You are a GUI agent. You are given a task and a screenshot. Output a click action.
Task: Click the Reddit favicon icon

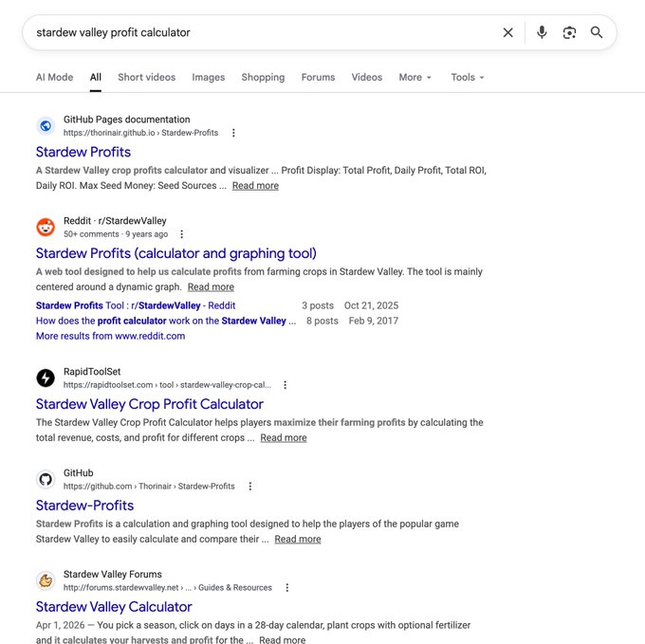[x=46, y=227]
